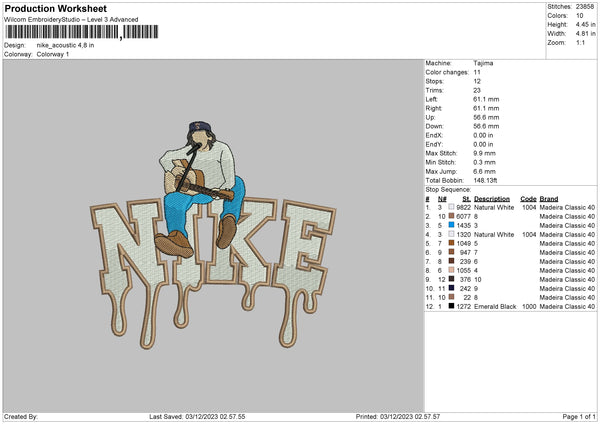Select the Max Stitch value '9.9 mm'
This screenshot has width=600, height=424.
pyautogui.click(x=484, y=153)
